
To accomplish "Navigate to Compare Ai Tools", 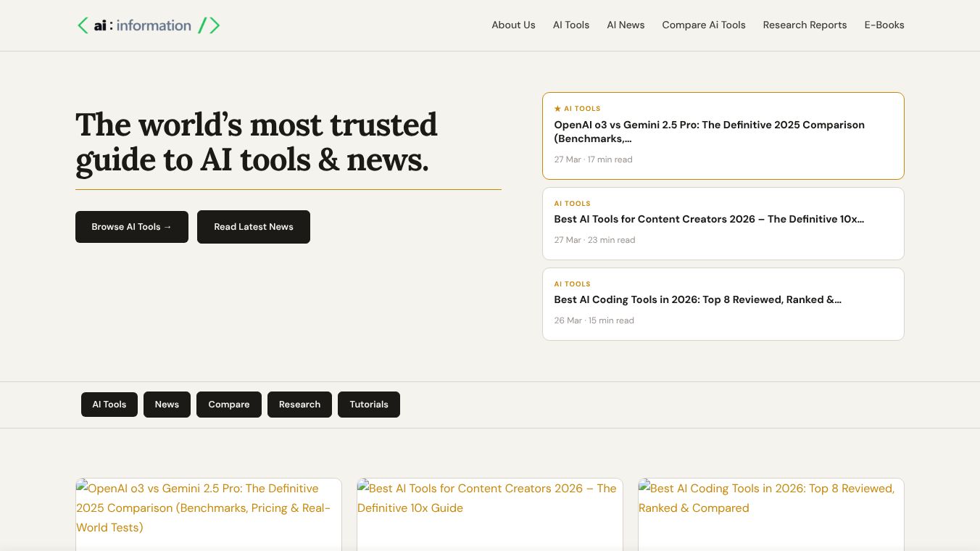I will click(x=704, y=25).
